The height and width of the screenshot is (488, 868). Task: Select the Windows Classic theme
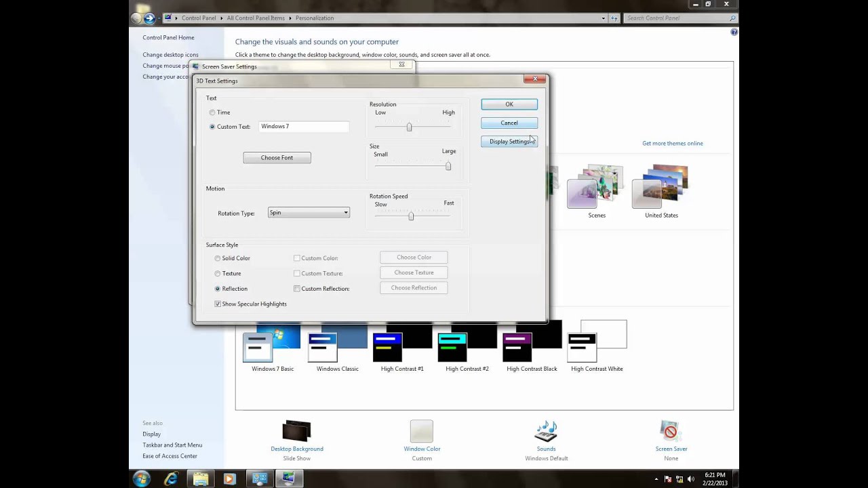point(337,348)
